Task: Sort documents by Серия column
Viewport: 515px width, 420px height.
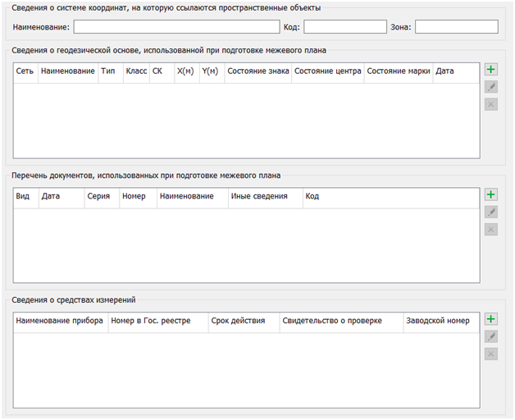Action: click(98, 197)
